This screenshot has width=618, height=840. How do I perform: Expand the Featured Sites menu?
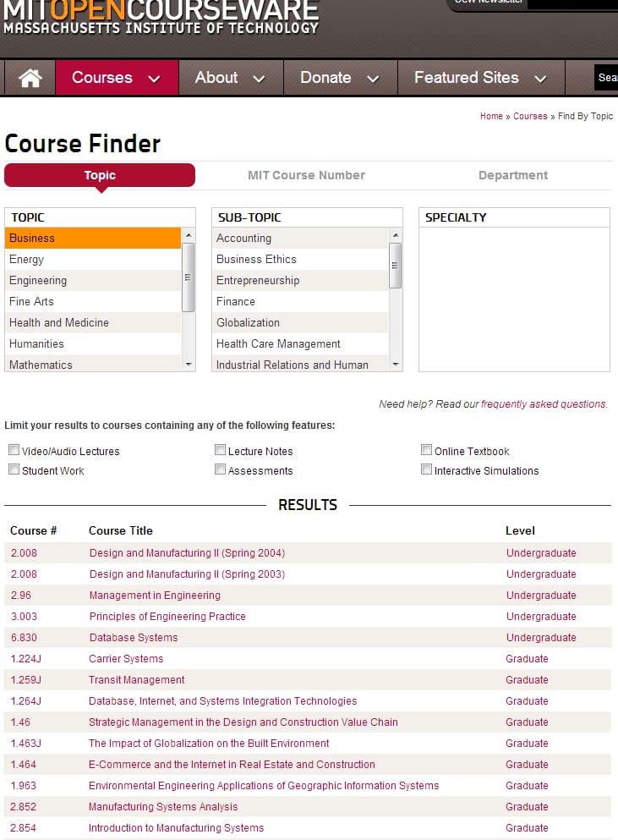481,78
